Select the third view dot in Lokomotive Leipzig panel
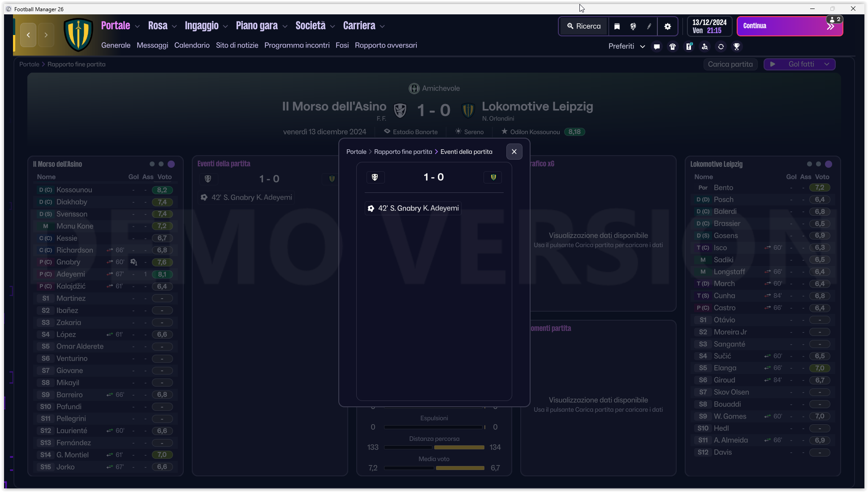The height and width of the screenshot is (492, 868). pos(829,164)
